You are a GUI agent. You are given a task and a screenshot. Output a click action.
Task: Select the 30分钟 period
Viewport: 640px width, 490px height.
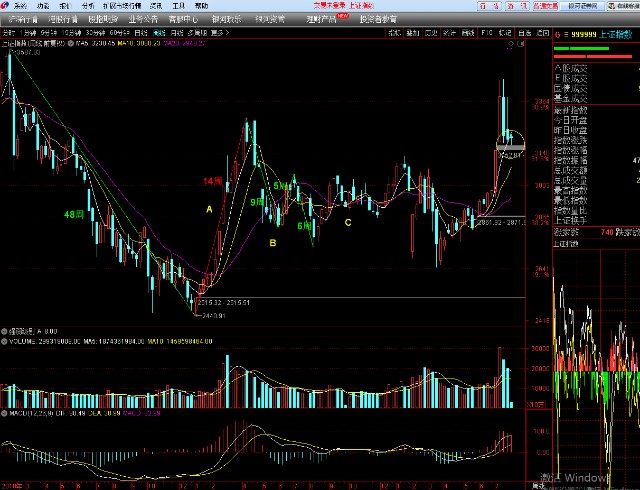click(96, 33)
